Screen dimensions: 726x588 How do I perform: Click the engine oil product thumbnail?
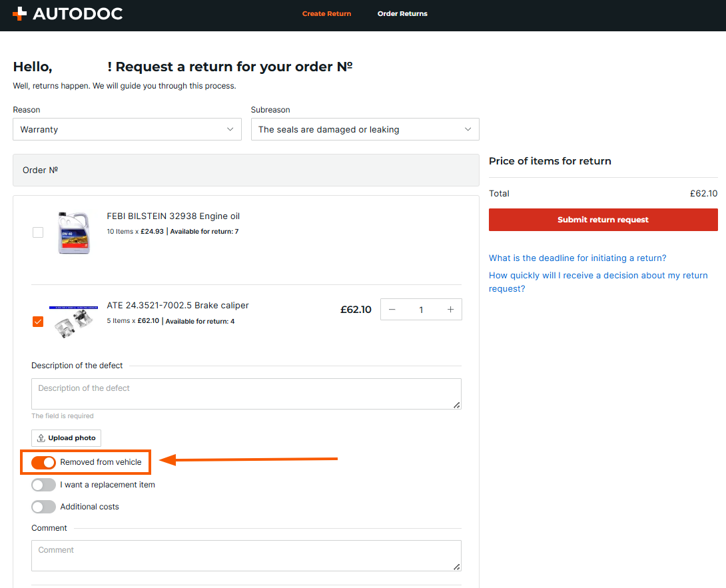73,232
